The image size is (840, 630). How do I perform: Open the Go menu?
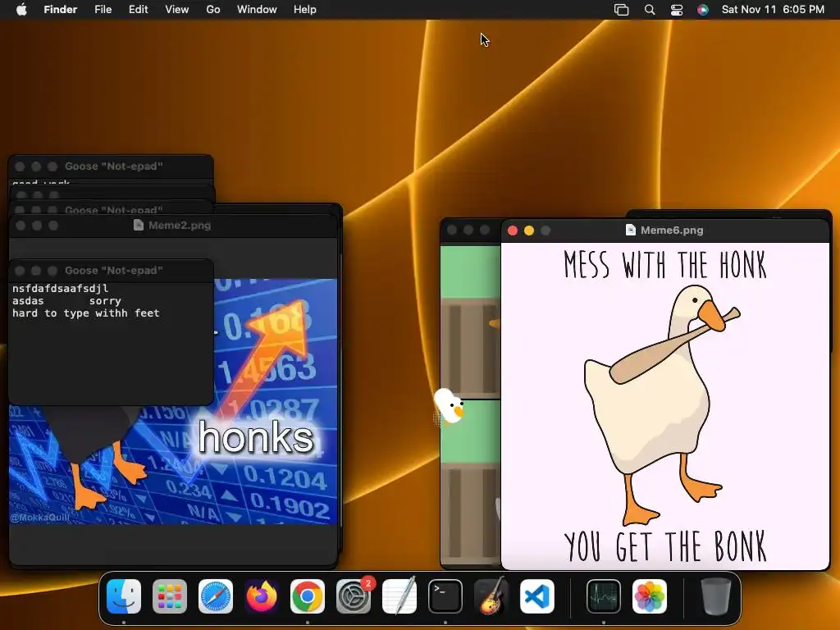pyautogui.click(x=213, y=10)
